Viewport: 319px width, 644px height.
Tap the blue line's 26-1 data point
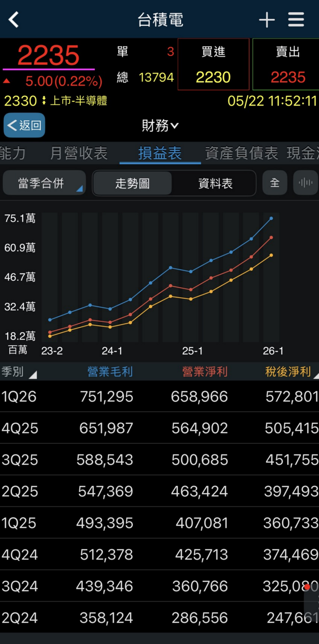(271, 219)
